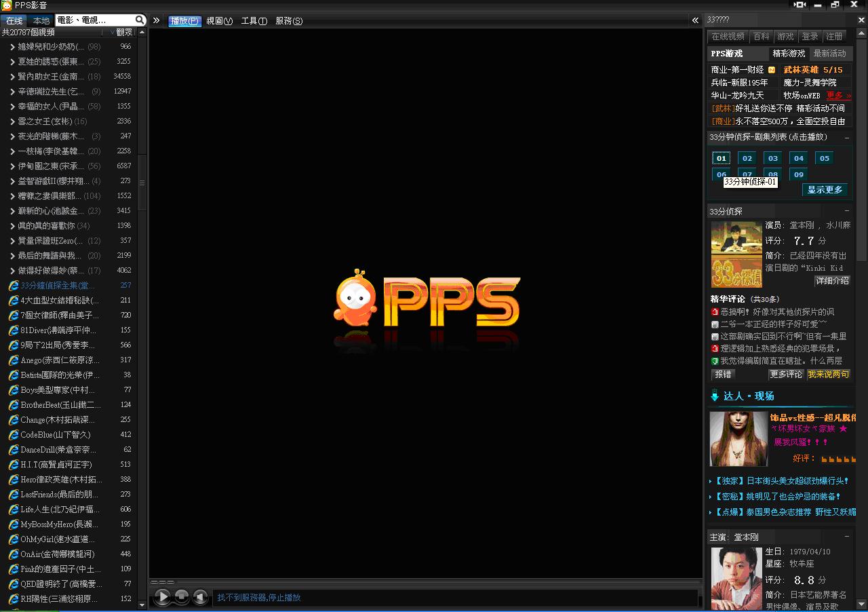Viewport: 868px width, 612px height.
Task: Play episode 01 of 33分钟侦探
Action: tap(722, 158)
